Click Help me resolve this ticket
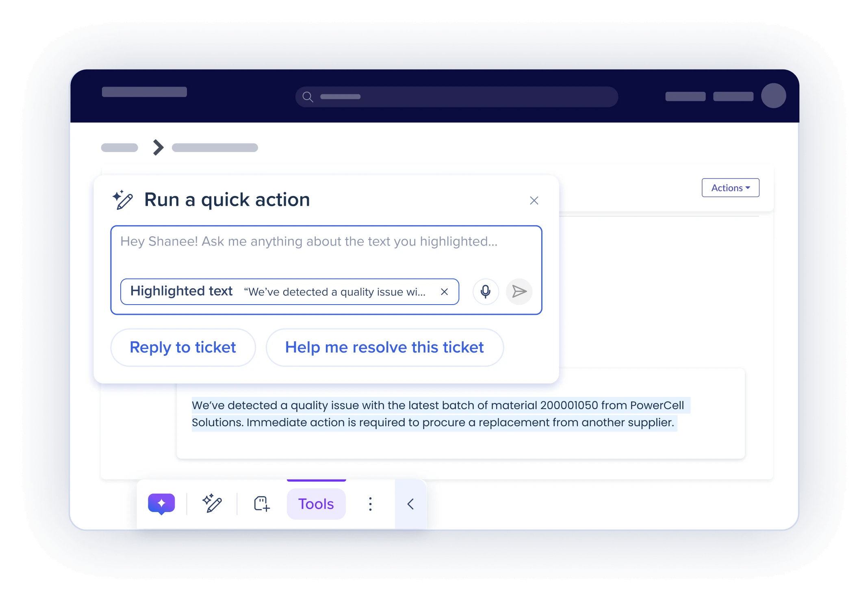Screen dimensions: 868x599 click(384, 347)
